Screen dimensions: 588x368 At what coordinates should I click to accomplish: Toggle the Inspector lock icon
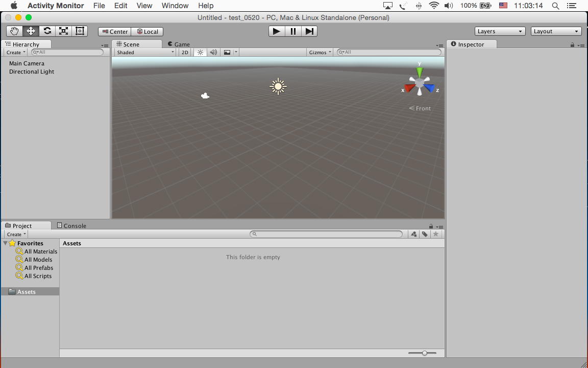click(x=572, y=44)
